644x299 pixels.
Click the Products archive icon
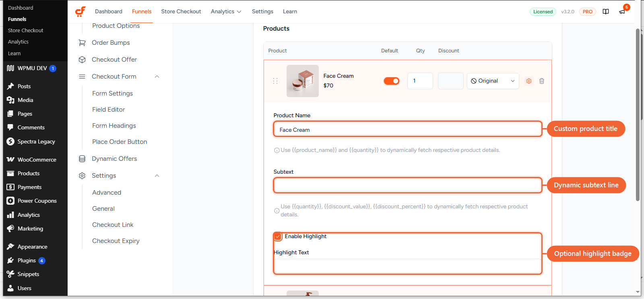coord(10,173)
